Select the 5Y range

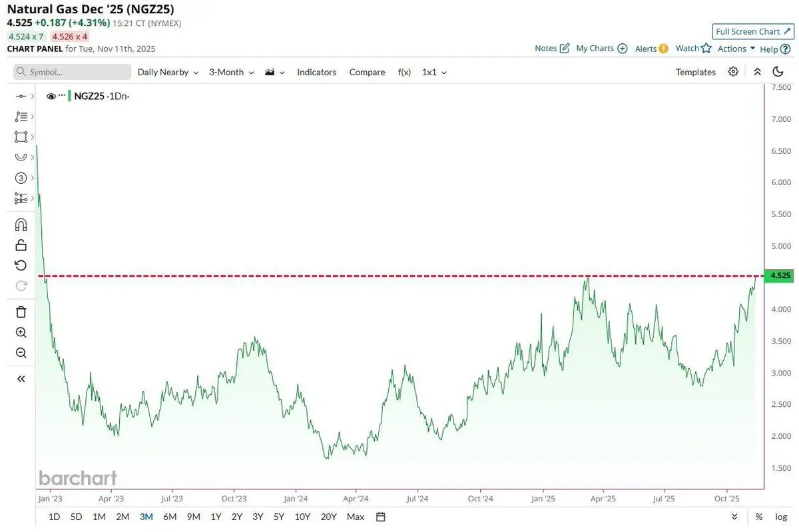click(279, 517)
